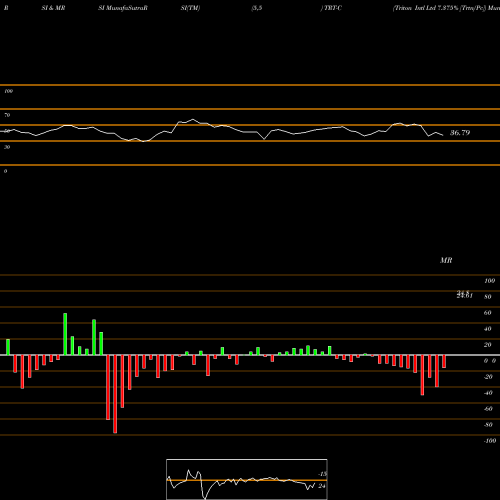Click the tallest green MR bar
The image size is (500, 500).
(65, 334)
